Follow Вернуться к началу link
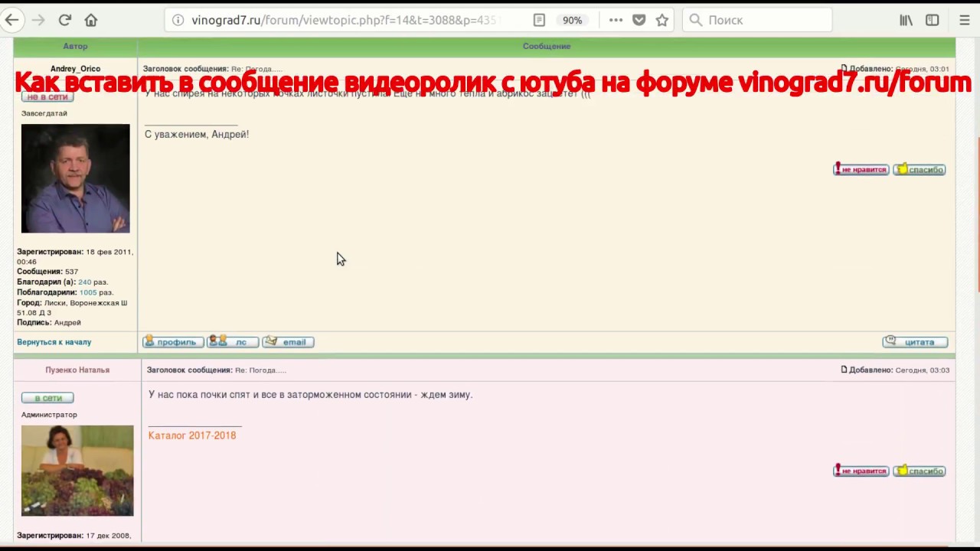Screen dimensions: 980x551 coord(54,342)
